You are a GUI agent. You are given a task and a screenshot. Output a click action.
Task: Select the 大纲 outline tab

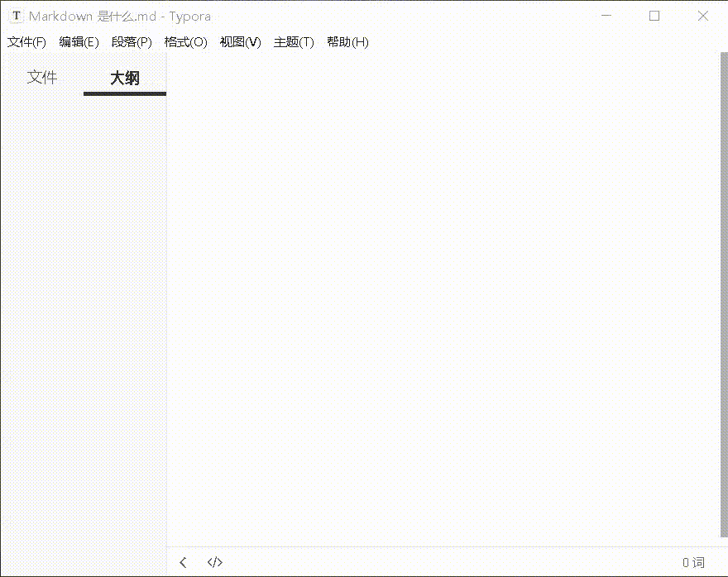coord(124,77)
